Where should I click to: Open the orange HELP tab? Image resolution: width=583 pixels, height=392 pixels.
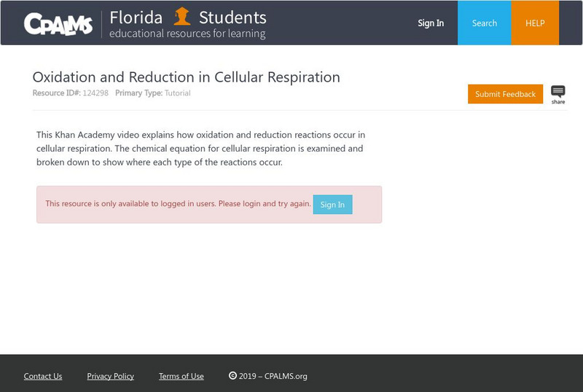[535, 23]
